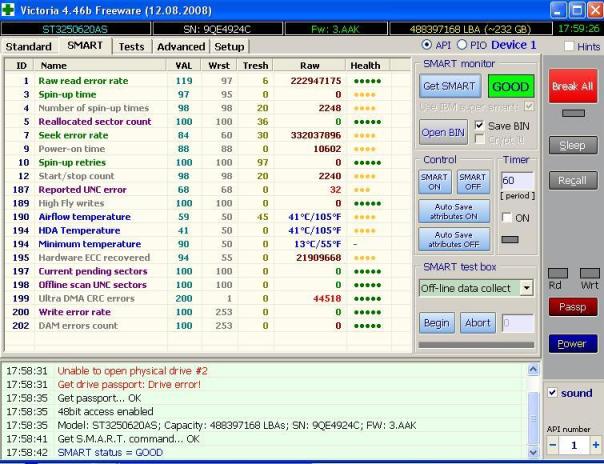Turn SMART ON in Control panel
This screenshot has height=464, width=604.
point(435,181)
